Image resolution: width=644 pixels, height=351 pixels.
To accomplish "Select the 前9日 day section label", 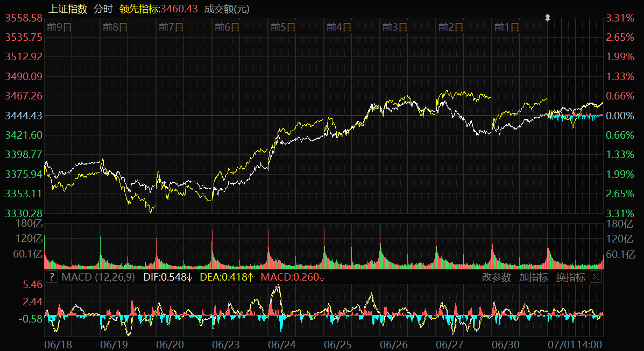I will [x=59, y=27].
